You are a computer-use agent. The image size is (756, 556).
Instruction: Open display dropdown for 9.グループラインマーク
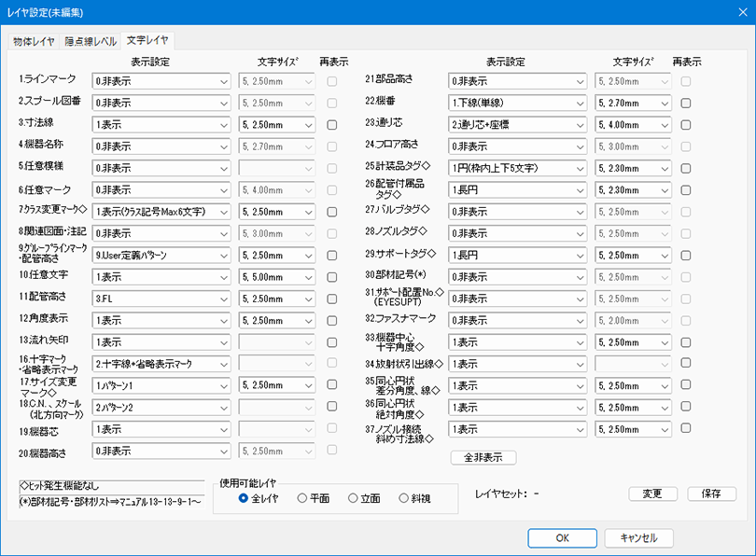coord(161,255)
